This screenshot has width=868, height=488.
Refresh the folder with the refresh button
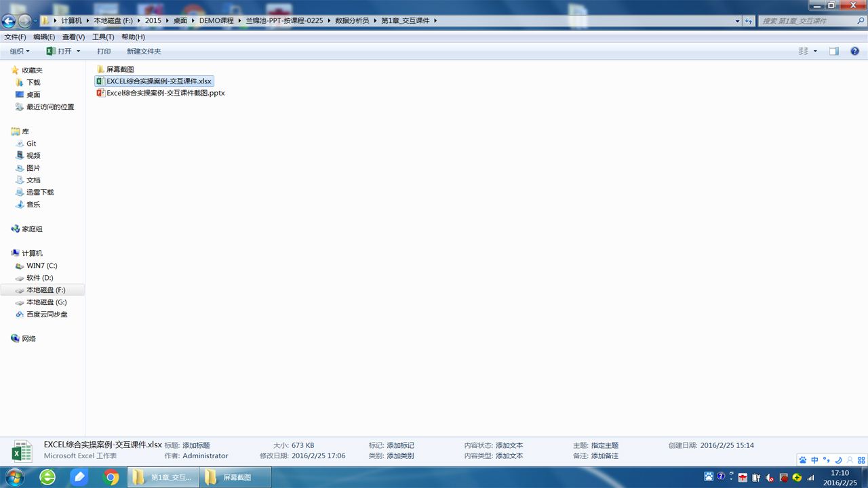point(749,21)
